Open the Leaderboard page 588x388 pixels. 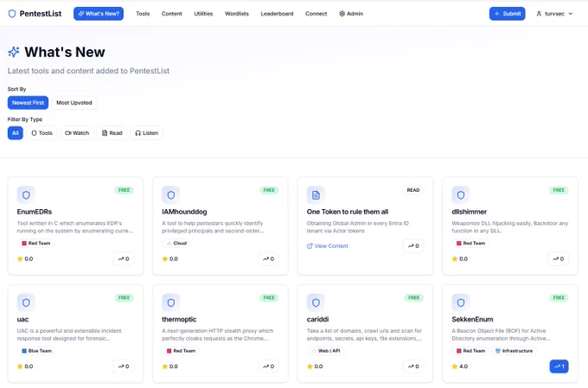(x=277, y=14)
